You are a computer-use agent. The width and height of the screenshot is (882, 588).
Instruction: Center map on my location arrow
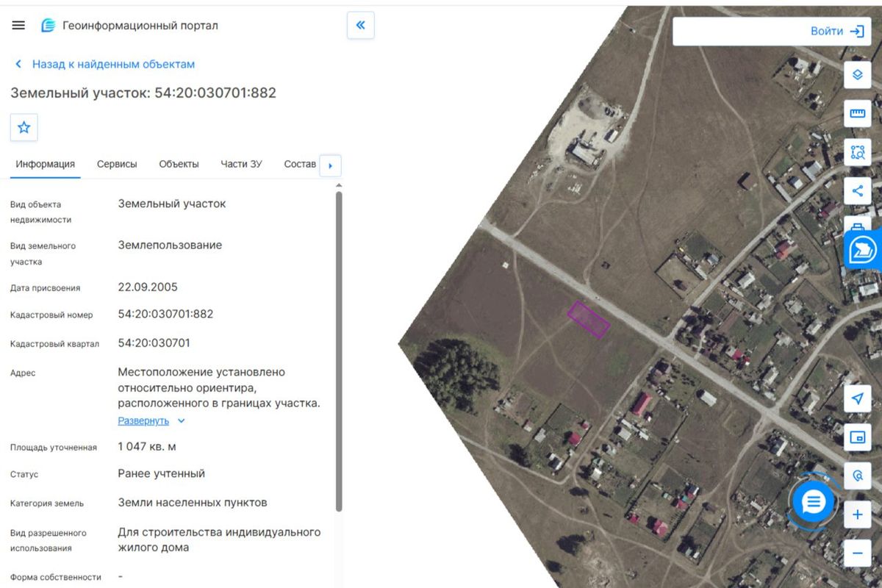(857, 398)
